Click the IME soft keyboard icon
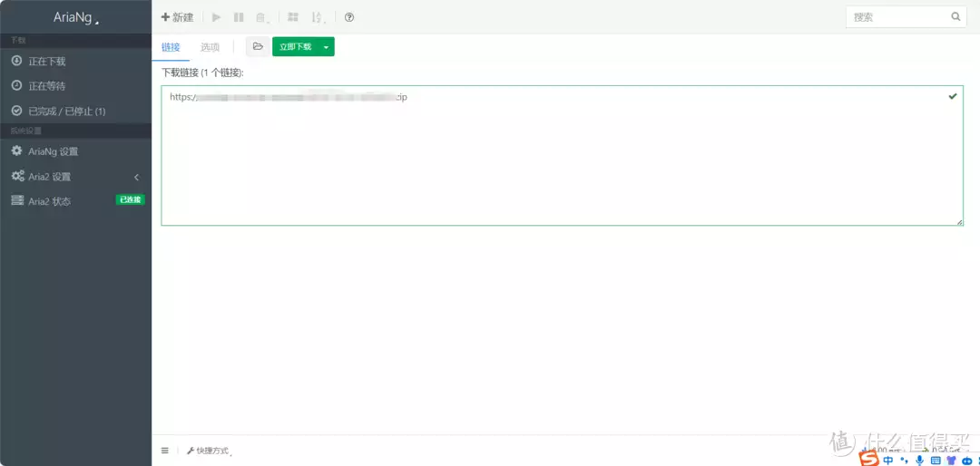The height and width of the screenshot is (466, 980). coord(936,461)
